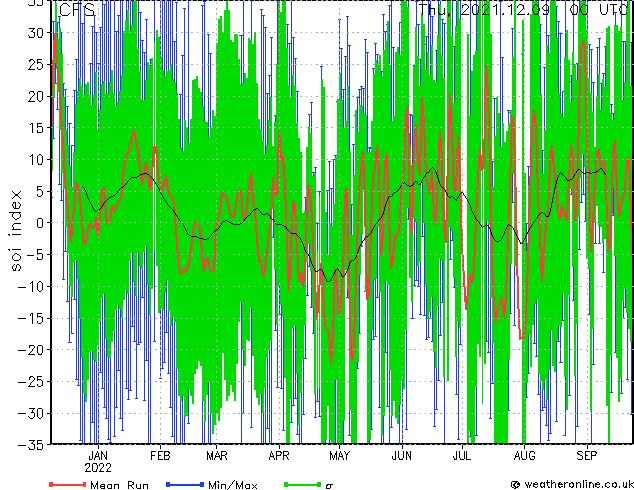The width and height of the screenshot is (634, 490).
Task: Click the 'Mean Run' legend label
Action: [120, 485]
